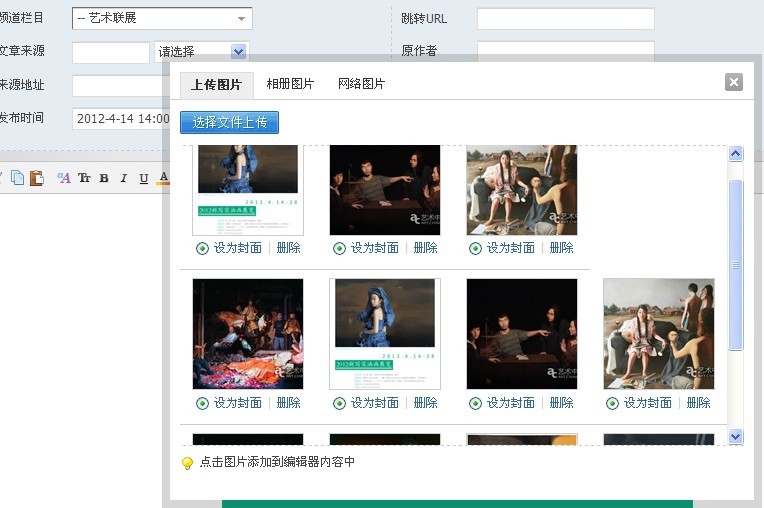Viewport: 764px width, 508px height.
Task: Click the image list scrollbar thumb
Action: point(736,265)
